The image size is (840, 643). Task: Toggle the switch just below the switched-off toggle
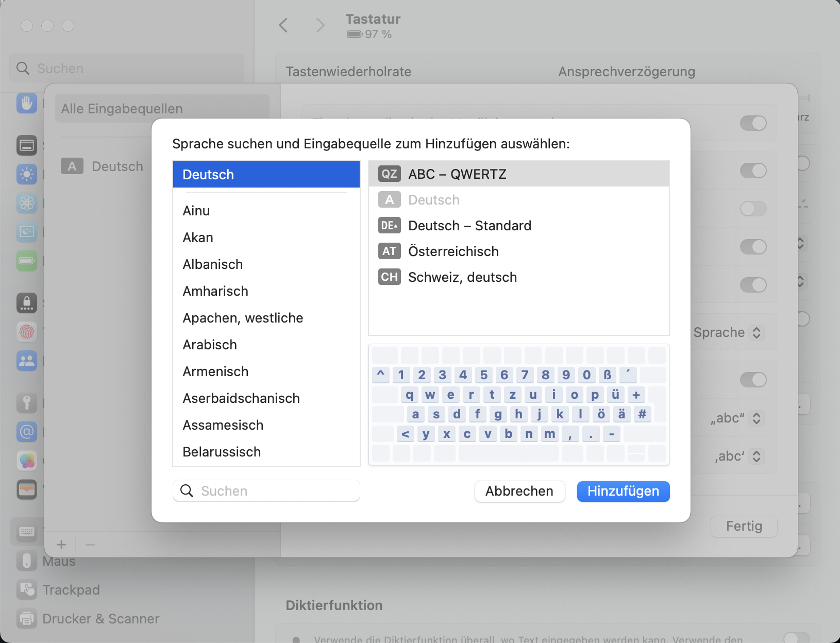[753, 247]
